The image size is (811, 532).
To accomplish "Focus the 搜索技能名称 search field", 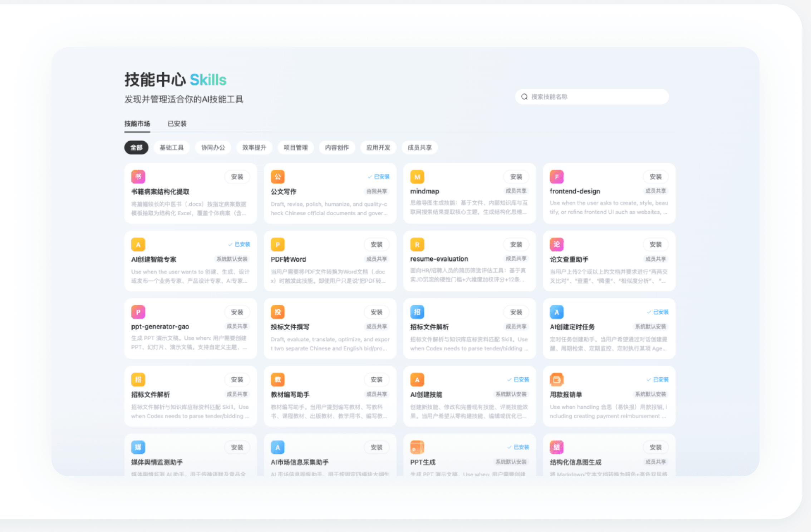I will tap(592, 97).
